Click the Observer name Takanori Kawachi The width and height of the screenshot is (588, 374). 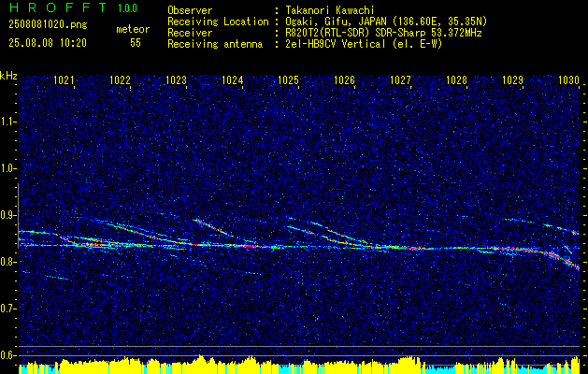(328, 11)
